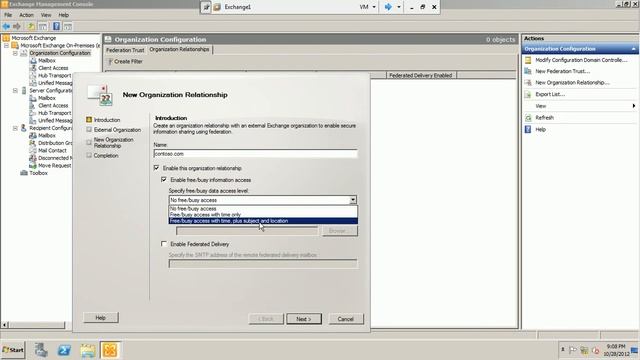Click New Federation Trust action icon
This screenshot has width=640, height=360.
click(528, 71)
